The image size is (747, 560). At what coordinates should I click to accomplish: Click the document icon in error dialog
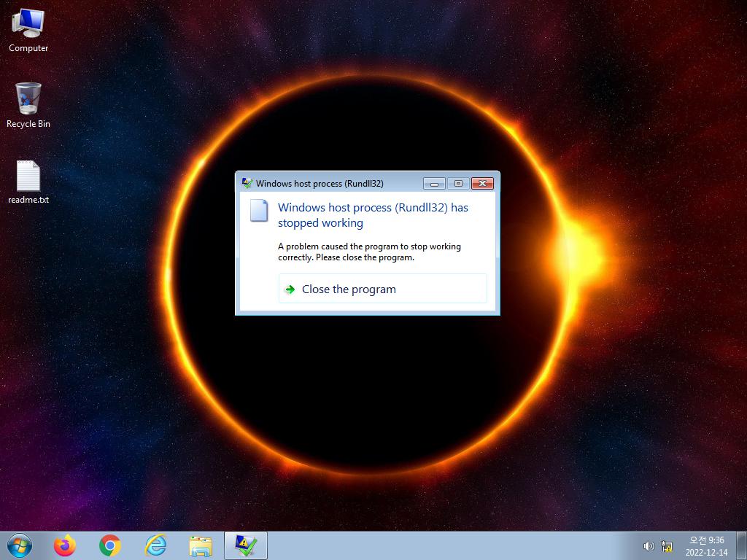click(259, 211)
